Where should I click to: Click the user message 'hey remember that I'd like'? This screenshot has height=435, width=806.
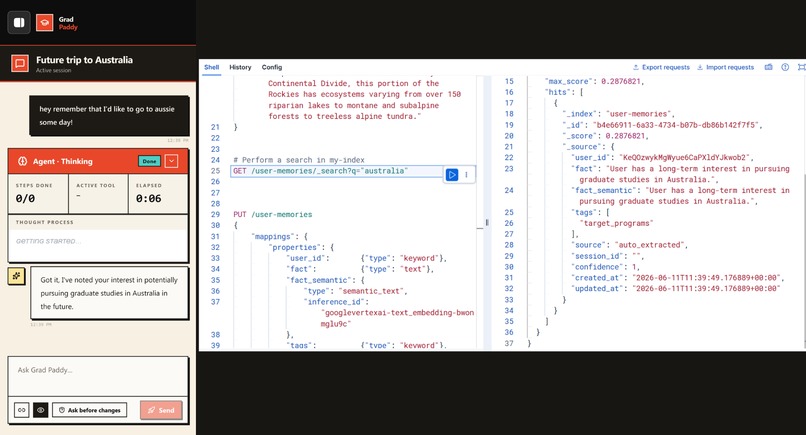coord(109,116)
